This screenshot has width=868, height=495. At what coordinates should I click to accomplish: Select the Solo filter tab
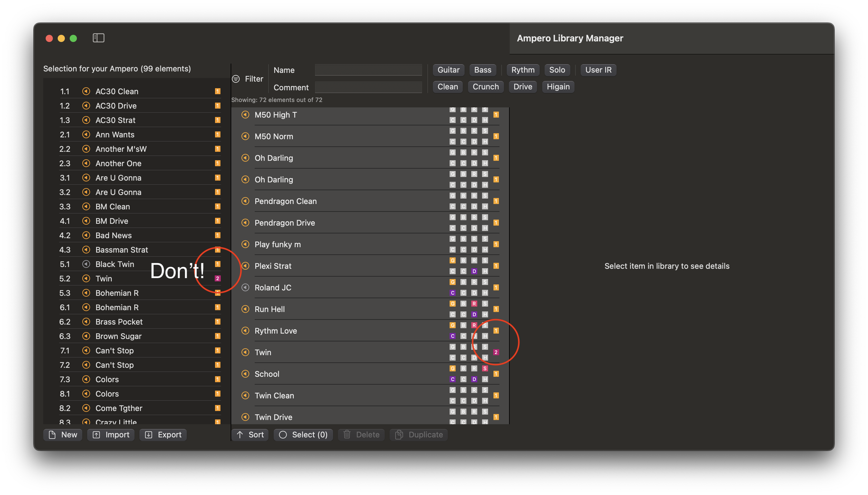pyautogui.click(x=557, y=70)
